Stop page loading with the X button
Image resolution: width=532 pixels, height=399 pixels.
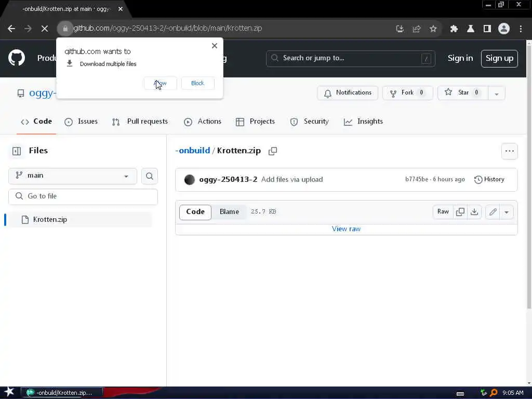45,29
